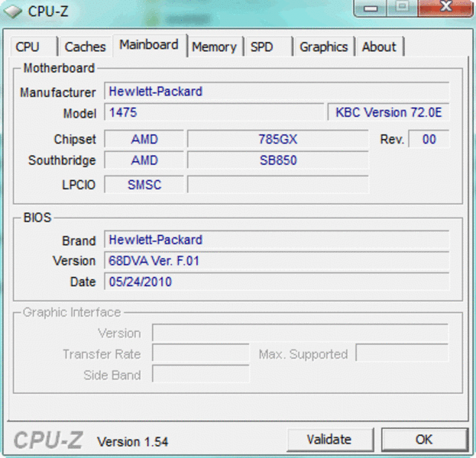The width and height of the screenshot is (476, 458).
Task: Click the CPU-Z window title text
Action: tap(48, 11)
